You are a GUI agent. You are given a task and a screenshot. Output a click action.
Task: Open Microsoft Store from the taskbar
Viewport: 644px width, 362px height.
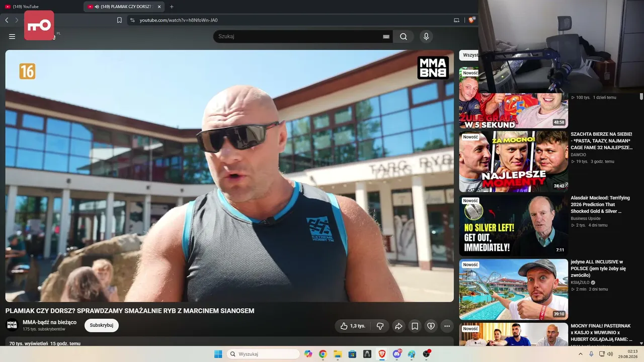(x=352, y=354)
